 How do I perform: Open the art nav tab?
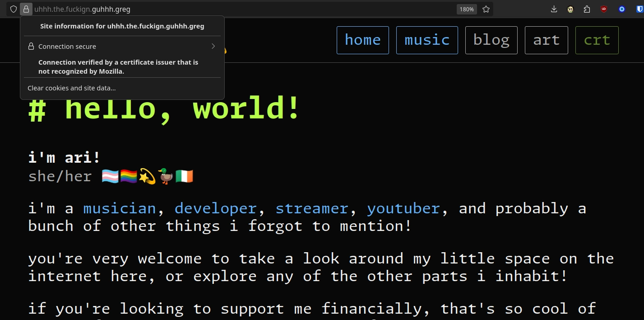[547, 40]
